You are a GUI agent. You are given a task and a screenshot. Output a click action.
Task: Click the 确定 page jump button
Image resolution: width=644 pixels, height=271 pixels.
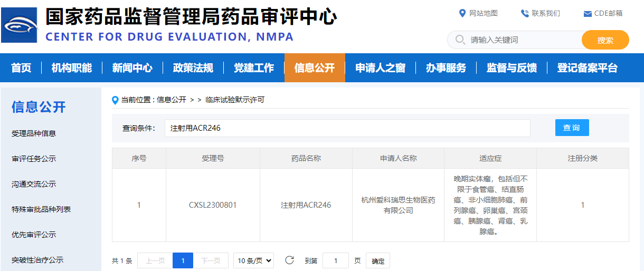[x=378, y=261]
